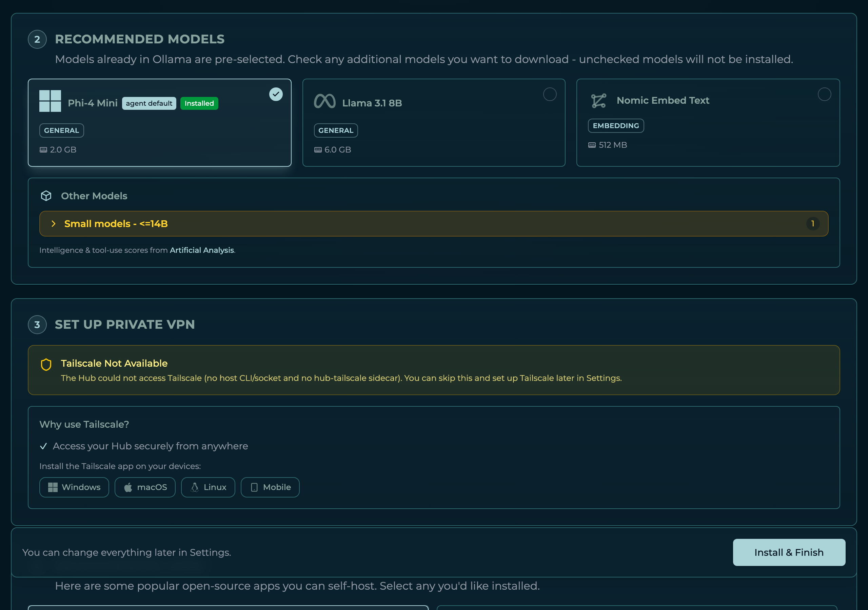Click the 'Tailscale Not Available' heading
The image size is (868, 610).
pos(114,363)
